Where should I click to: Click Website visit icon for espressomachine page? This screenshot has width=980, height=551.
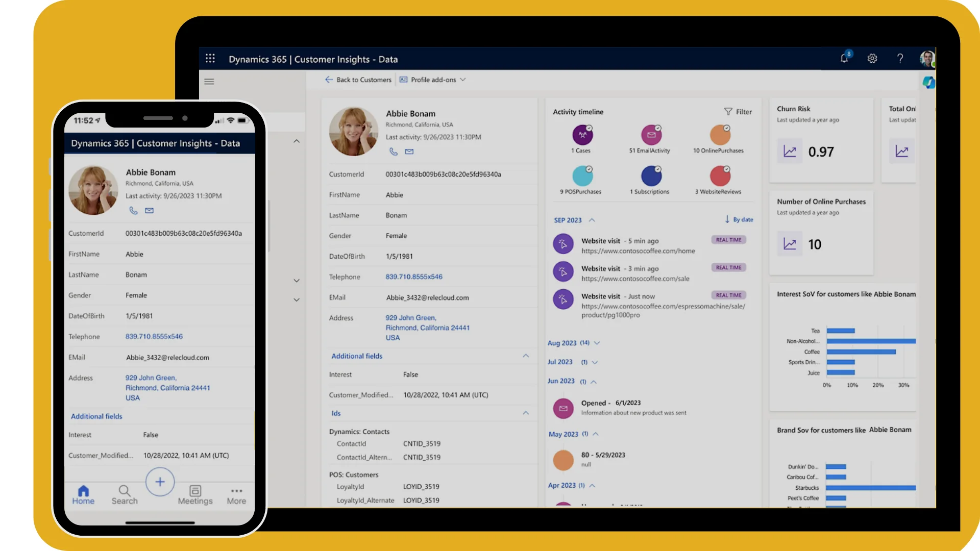(563, 299)
